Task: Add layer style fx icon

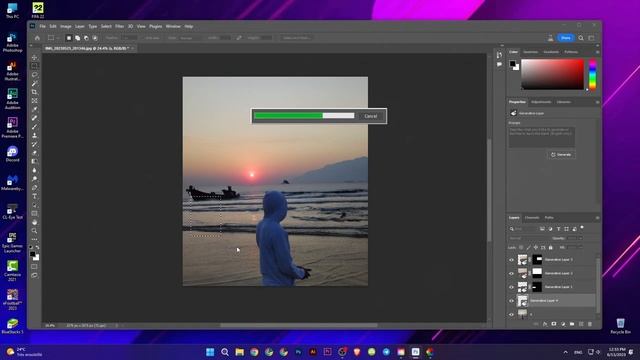Action: point(545,324)
